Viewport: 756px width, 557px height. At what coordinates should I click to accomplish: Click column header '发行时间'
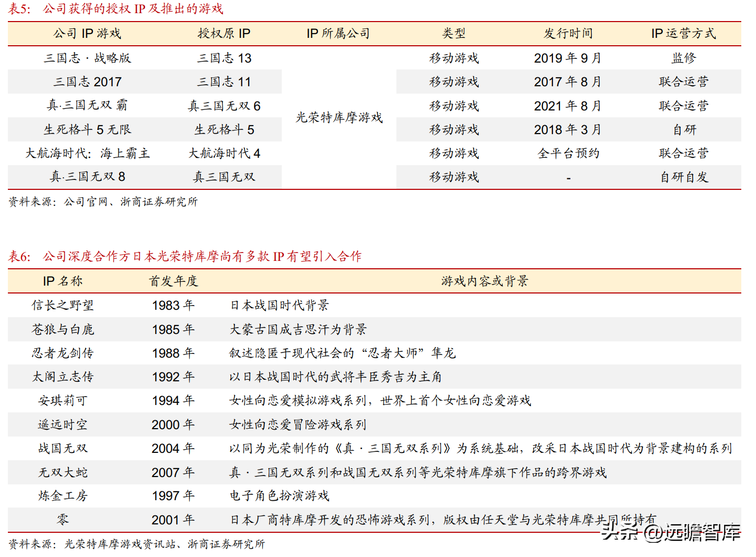[568, 34]
